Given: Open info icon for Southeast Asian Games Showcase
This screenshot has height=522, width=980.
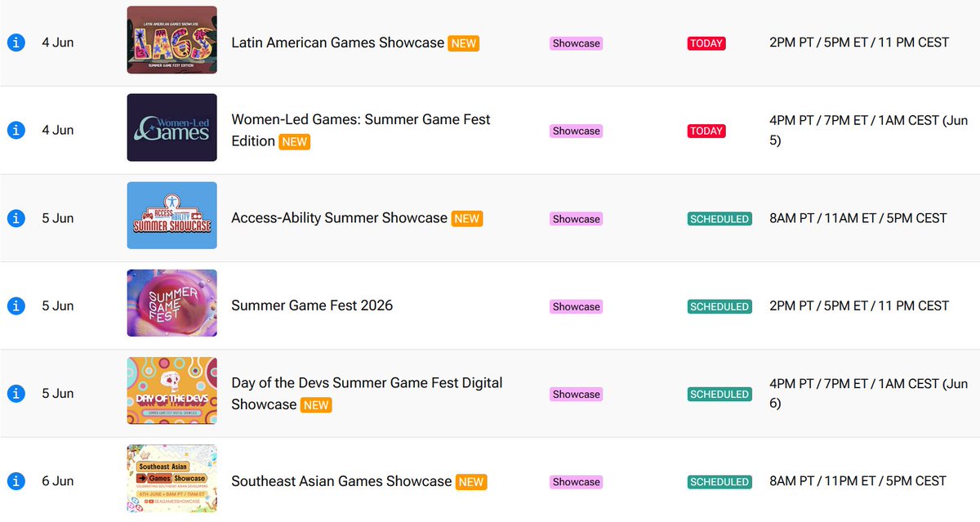Looking at the screenshot, I should (16, 481).
